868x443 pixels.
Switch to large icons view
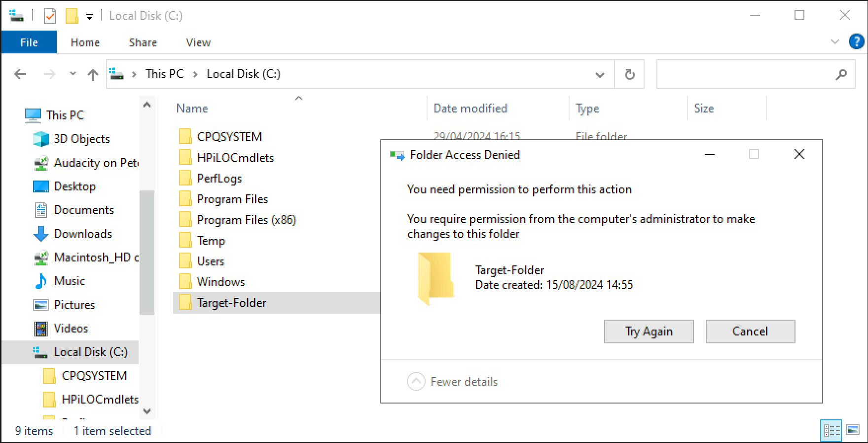click(853, 430)
